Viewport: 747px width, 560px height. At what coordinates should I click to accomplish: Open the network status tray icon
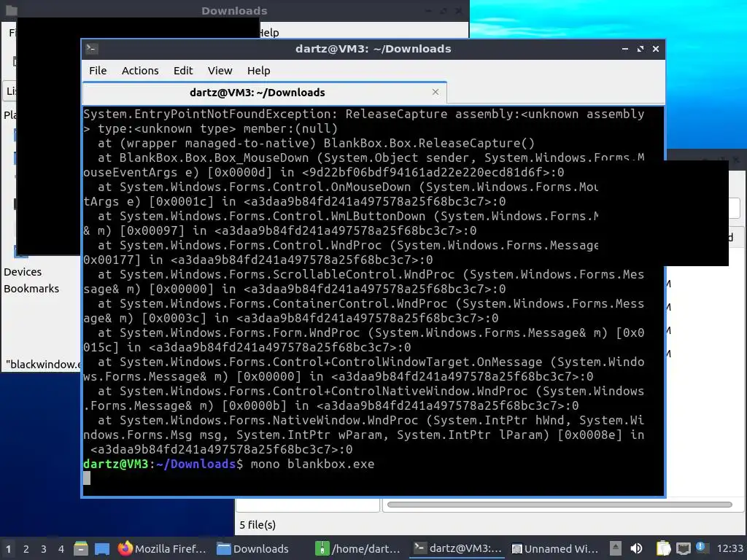(x=683, y=548)
